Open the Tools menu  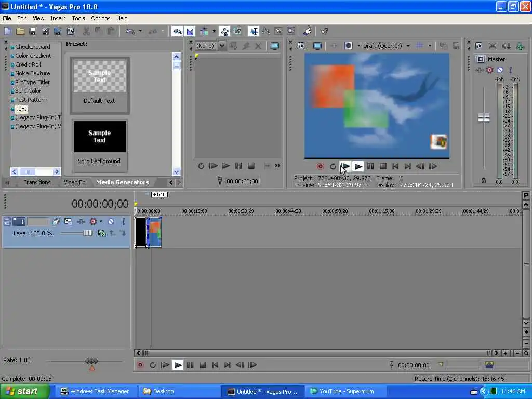78,18
